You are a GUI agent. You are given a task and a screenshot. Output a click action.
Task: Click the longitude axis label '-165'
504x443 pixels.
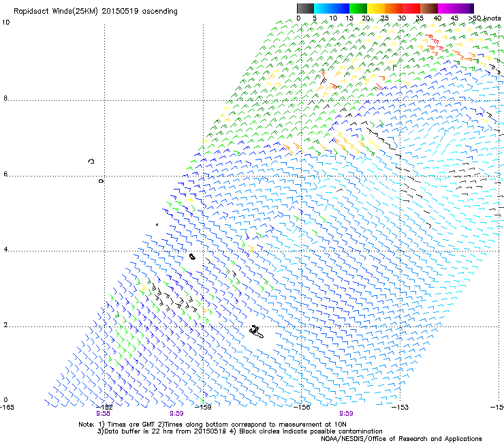(x=7, y=408)
